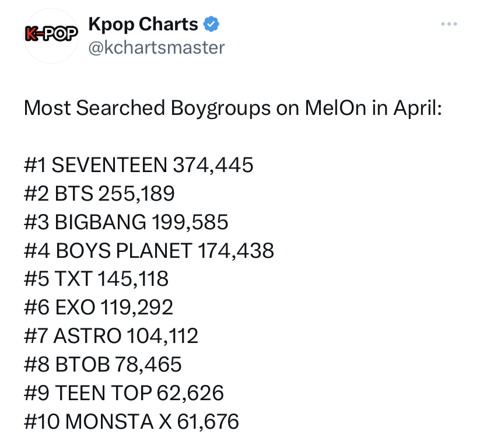
Task: Click the 374,445 search count
Action: (213, 165)
